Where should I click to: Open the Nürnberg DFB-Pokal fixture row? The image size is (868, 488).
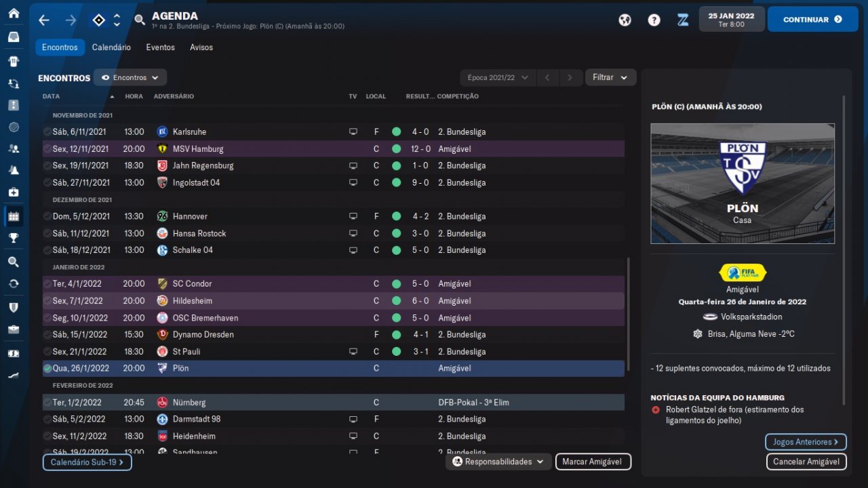333,403
